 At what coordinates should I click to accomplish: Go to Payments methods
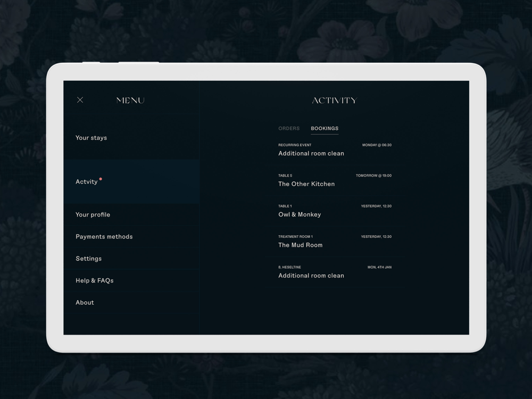(x=131, y=237)
